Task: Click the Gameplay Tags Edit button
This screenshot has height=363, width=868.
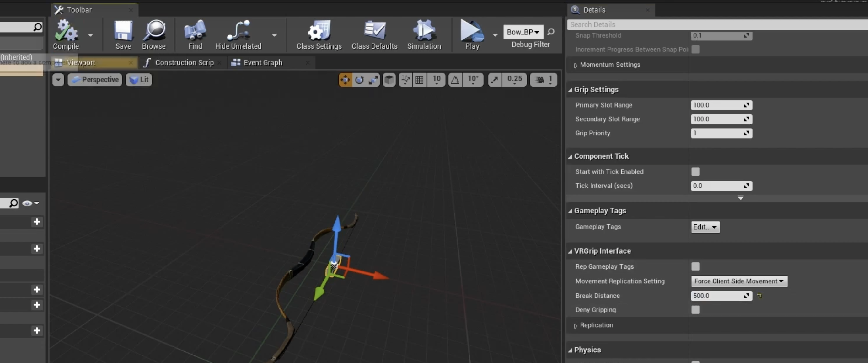Action: click(x=705, y=227)
